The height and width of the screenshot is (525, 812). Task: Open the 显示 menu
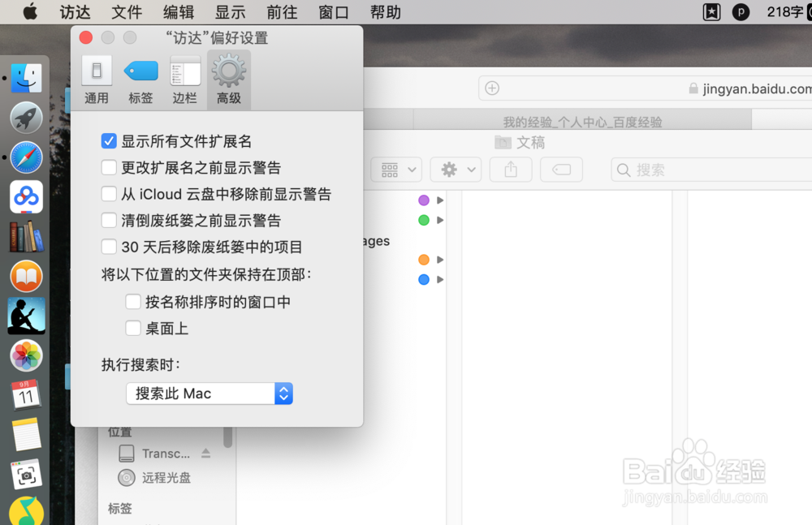coord(230,12)
